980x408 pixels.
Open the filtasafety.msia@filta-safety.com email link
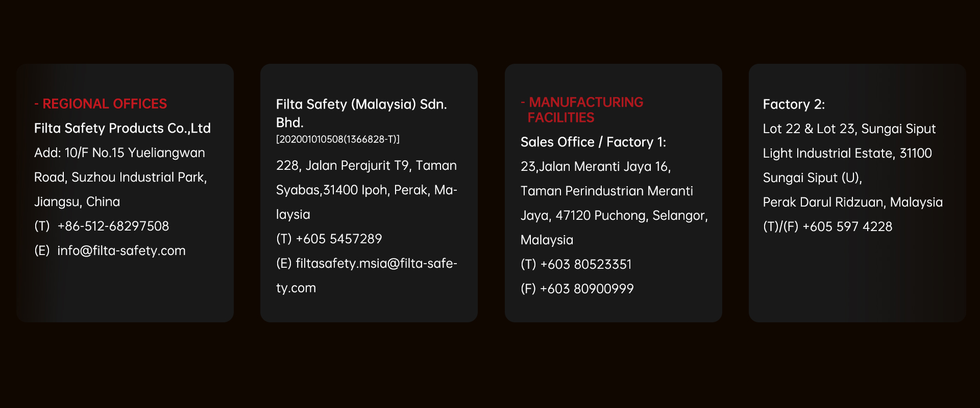click(x=366, y=275)
